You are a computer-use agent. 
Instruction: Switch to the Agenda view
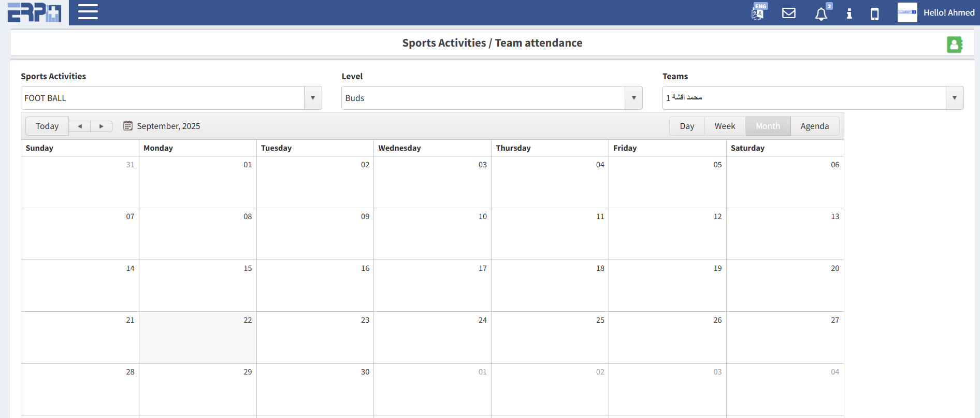pos(814,126)
